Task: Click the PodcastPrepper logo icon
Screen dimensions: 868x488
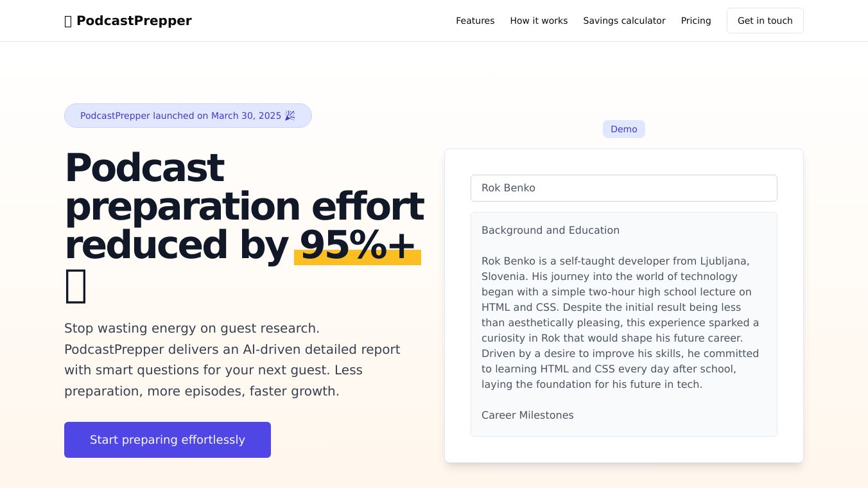Action: [68, 21]
